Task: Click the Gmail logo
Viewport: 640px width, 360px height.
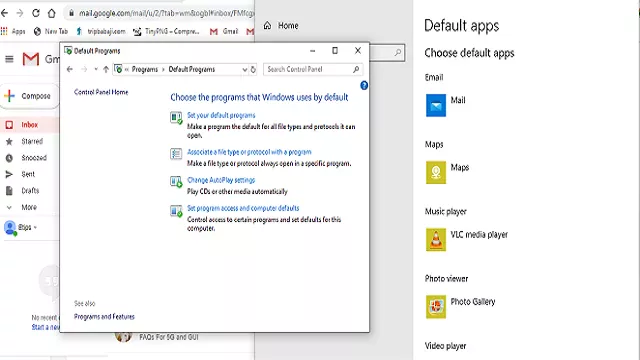Action: coord(31,59)
